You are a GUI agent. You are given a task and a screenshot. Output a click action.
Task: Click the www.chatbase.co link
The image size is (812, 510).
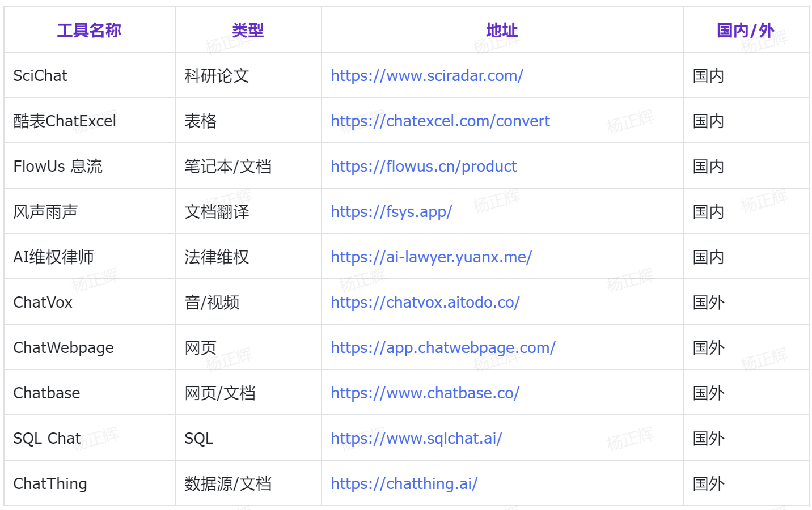click(x=425, y=393)
